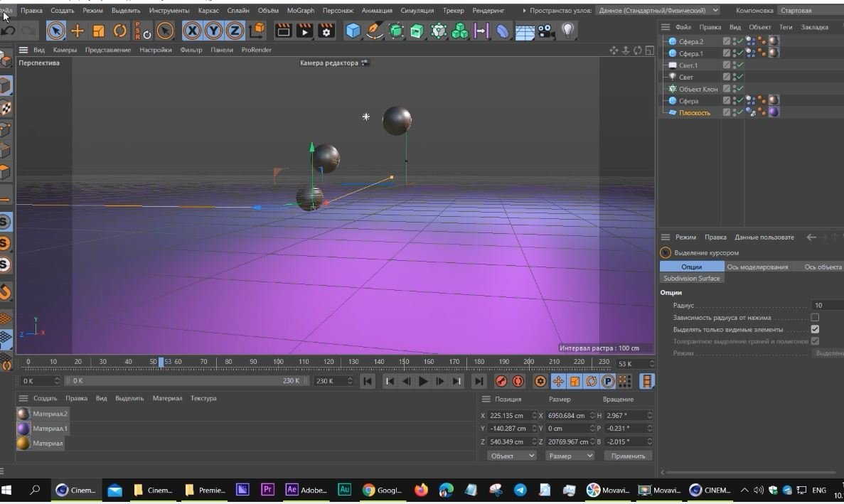This screenshot has width=844, height=504.
Task: Step to the next frame
Action: point(440,381)
